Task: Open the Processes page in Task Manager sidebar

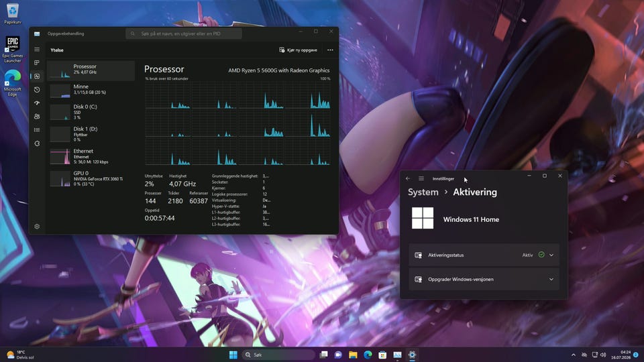Action: click(x=37, y=63)
